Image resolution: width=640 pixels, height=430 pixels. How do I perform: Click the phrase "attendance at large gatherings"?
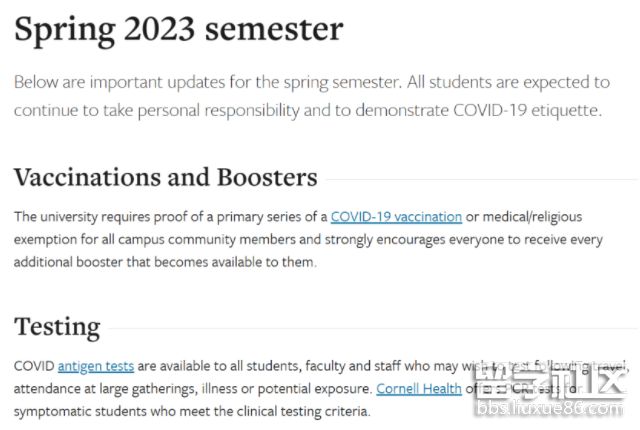coord(104,389)
